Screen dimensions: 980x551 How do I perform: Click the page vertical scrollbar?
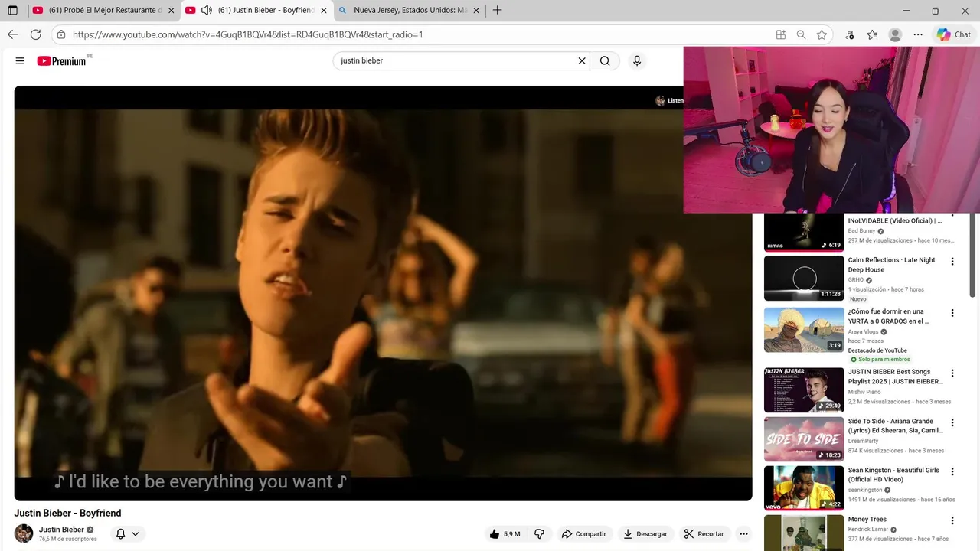point(973,256)
